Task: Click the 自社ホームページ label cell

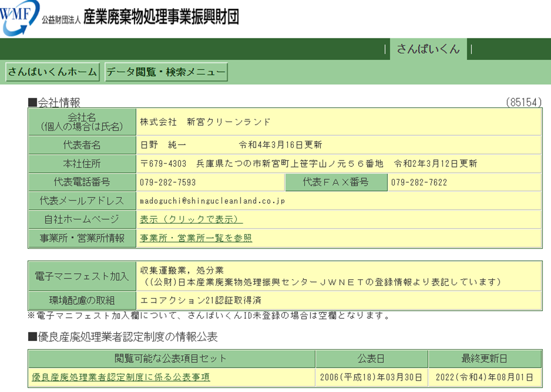Action: coord(82,220)
